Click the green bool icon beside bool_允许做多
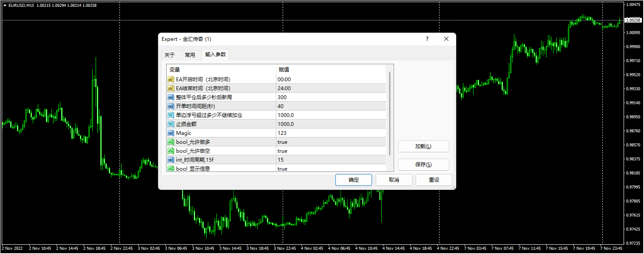This screenshot has width=644, height=254. [x=170, y=142]
